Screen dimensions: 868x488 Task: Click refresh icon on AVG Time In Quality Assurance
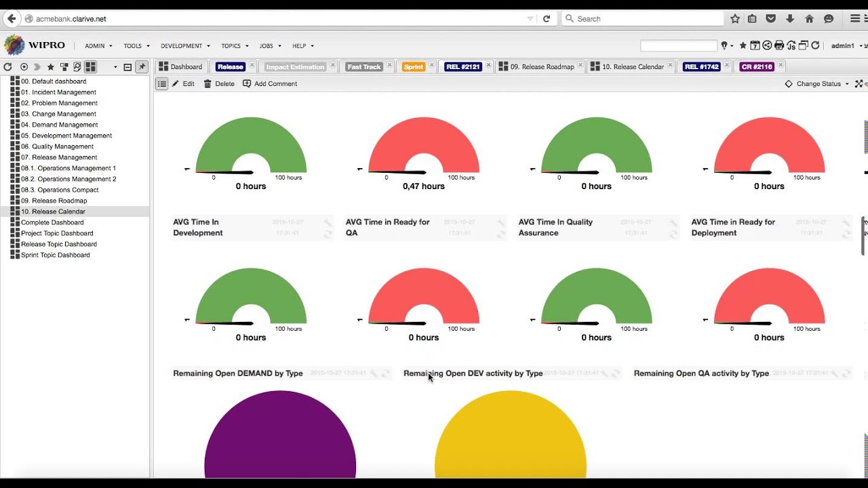(x=674, y=234)
